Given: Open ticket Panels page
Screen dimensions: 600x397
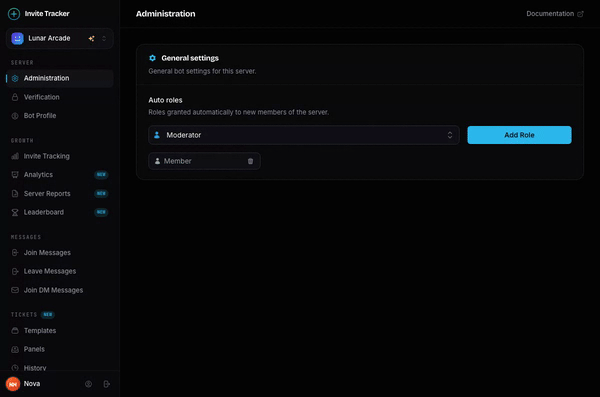Looking at the screenshot, I should click(60, 349).
